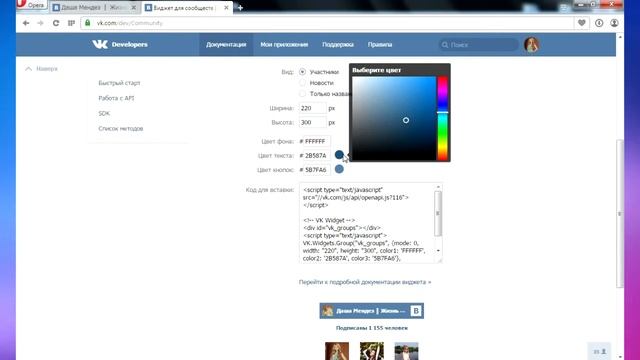Click the text color swatch circle
The width and height of the screenshot is (640, 360).
click(339, 155)
